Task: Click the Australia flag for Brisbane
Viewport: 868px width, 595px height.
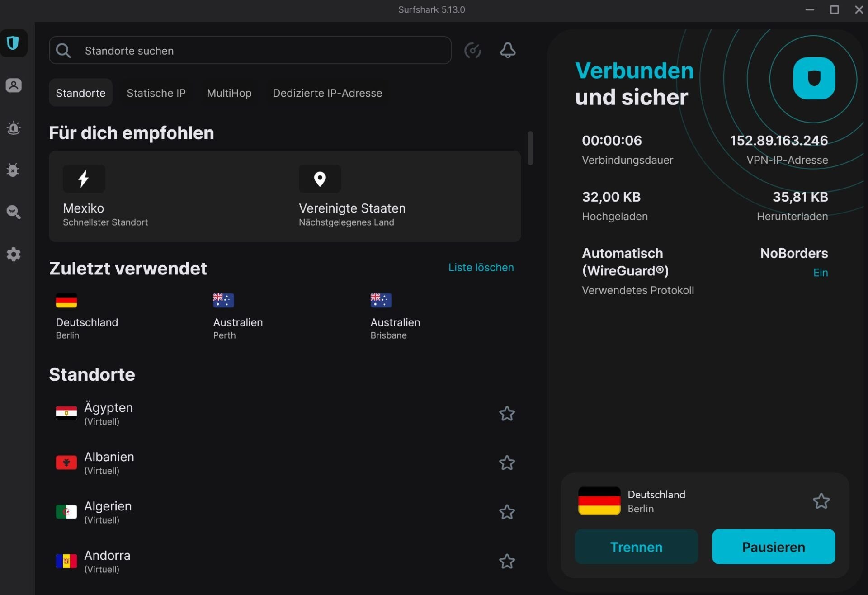Action: [381, 300]
